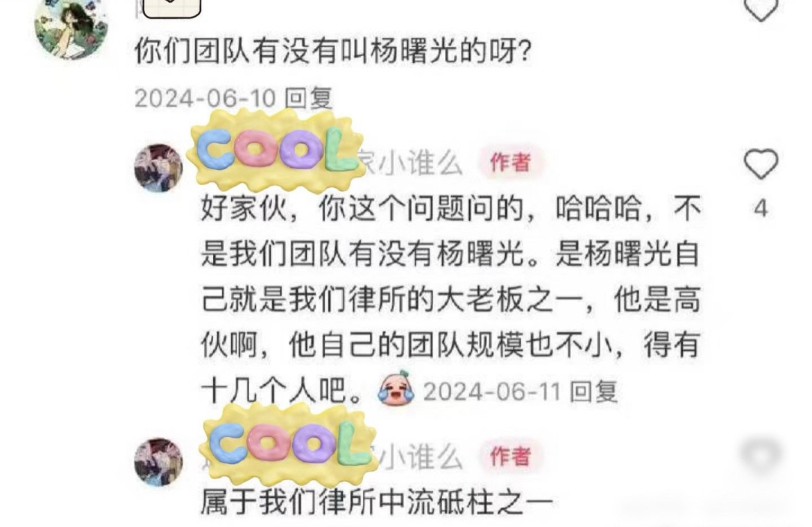Tap the second COOL sticker
The height and width of the screenshot is (527, 812).
tap(291, 444)
